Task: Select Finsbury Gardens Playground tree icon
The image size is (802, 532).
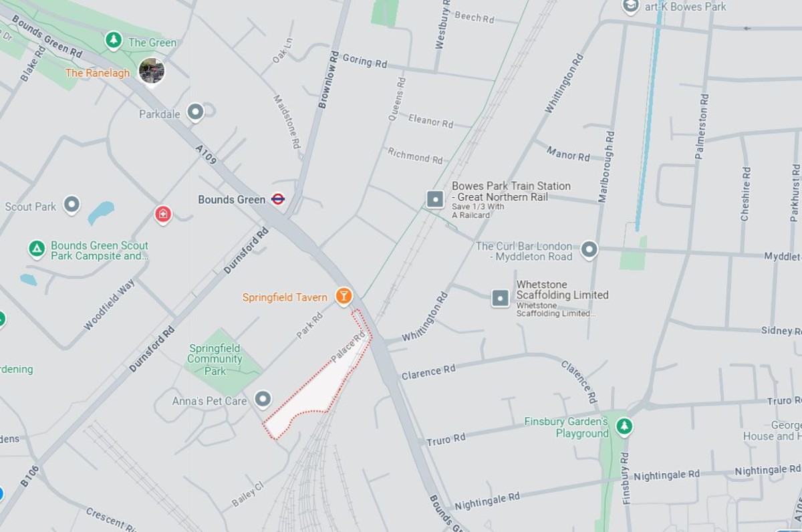Action: [624, 426]
